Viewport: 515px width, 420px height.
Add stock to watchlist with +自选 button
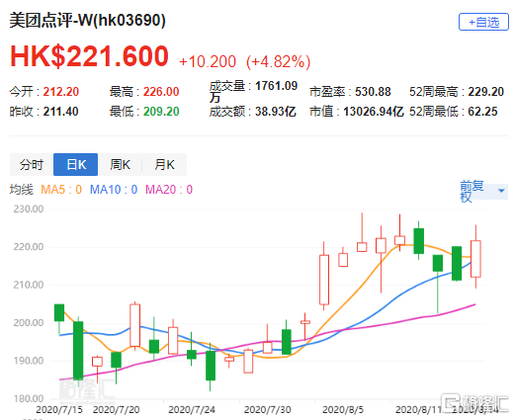(x=483, y=22)
